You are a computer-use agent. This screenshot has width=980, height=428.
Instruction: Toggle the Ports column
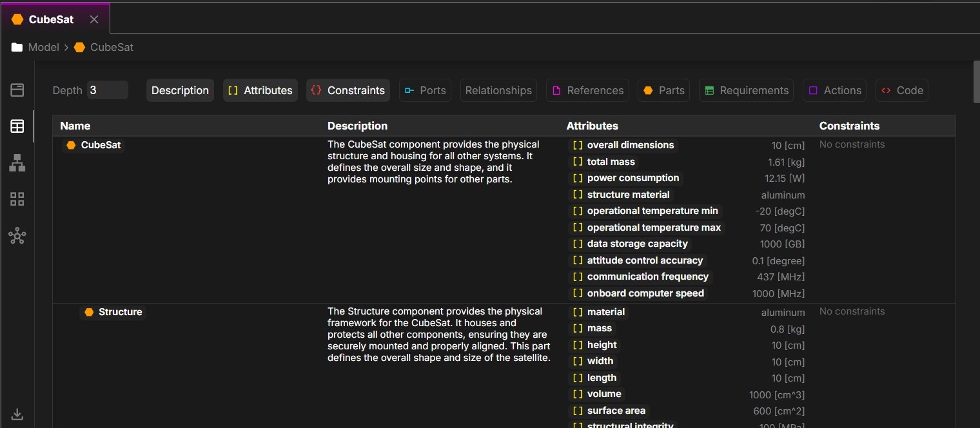pos(425,90)
